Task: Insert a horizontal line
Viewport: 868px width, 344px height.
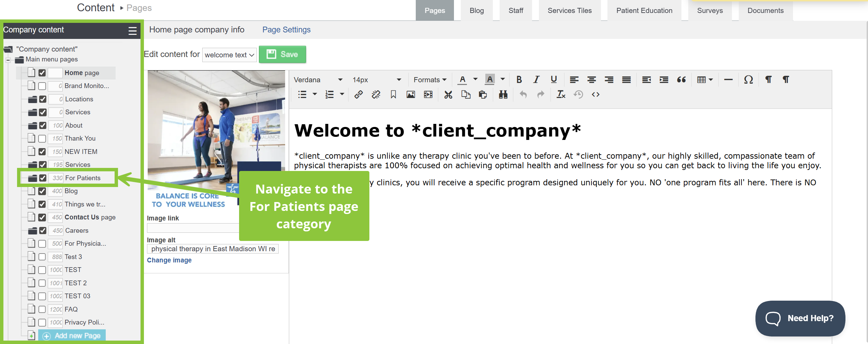Action: [x=728, y=80]
